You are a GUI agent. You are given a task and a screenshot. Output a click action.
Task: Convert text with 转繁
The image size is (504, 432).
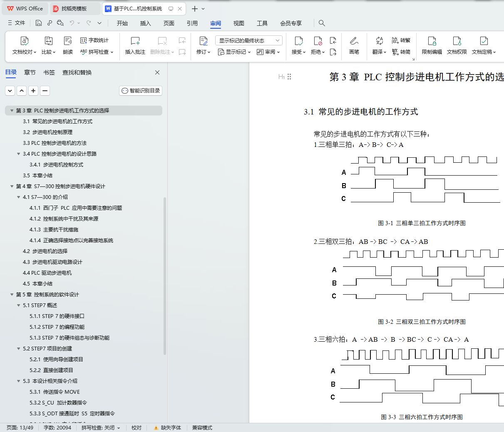401,40
